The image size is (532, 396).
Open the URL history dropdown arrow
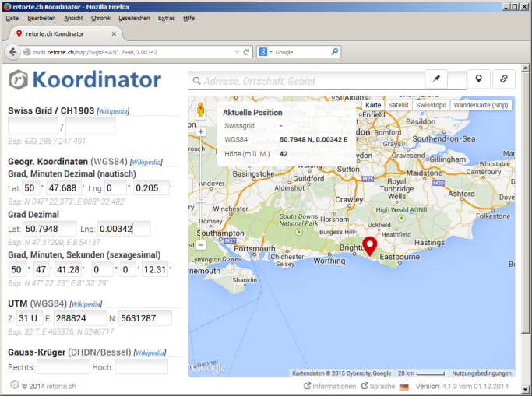pos(237,52)
